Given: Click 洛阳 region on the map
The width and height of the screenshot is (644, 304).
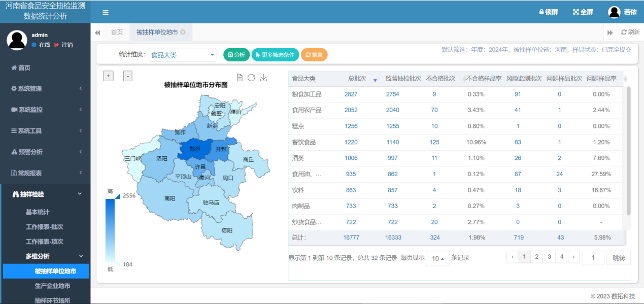Looking at the screenshot, I should (161, 158).
